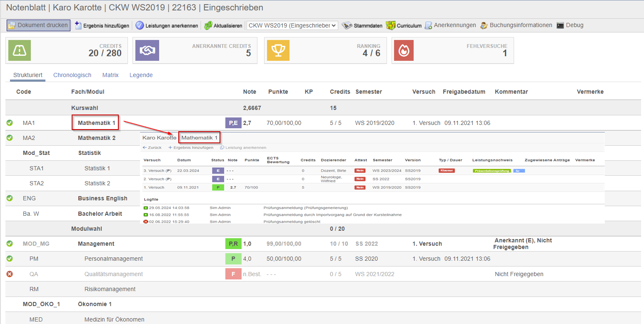
Task: Click the Buchungsinformationen toolbar icon
Action: coord(484,25)
